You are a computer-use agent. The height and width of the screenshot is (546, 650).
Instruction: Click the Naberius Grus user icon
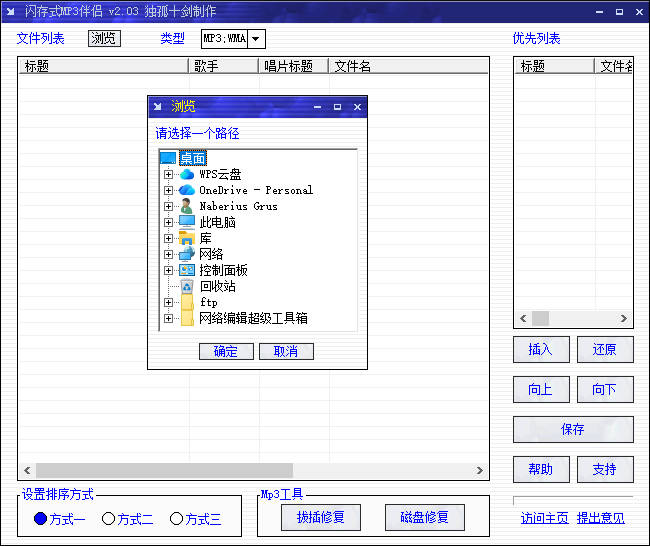[186, 206]
